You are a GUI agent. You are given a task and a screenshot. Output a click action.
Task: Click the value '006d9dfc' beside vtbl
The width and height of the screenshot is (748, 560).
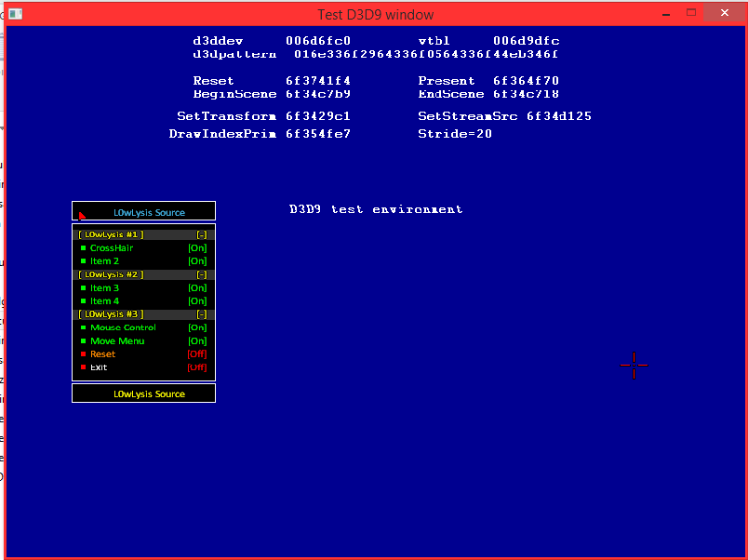pos(527,41)
